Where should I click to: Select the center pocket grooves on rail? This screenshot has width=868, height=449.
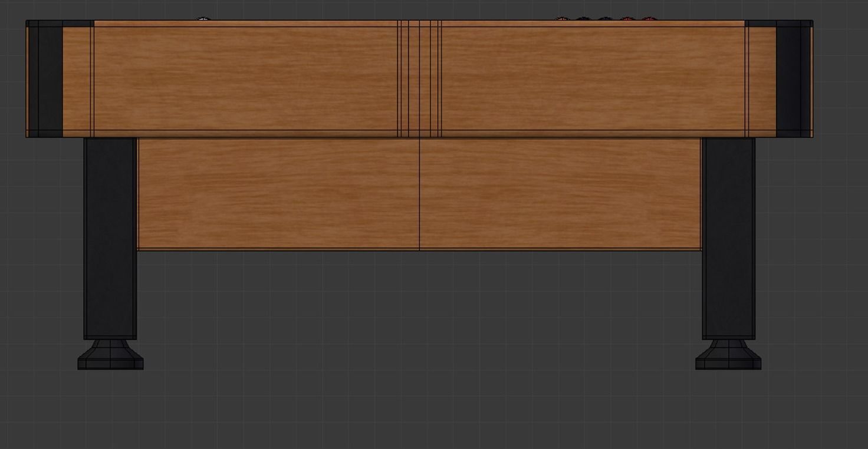point(419,79)
